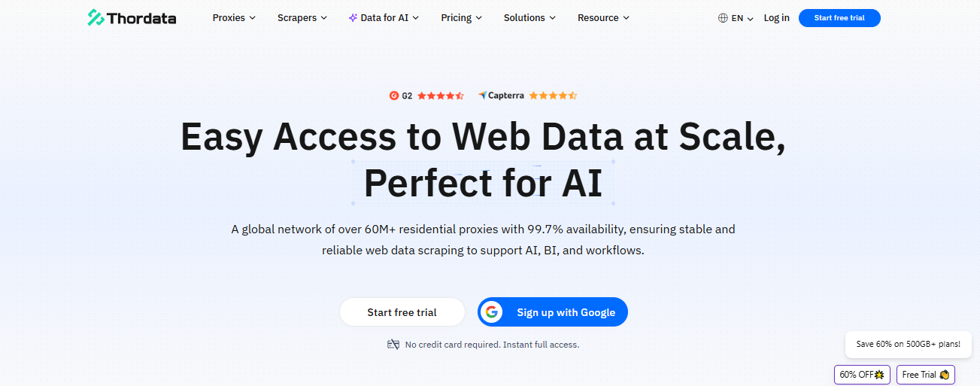Click the Thordata logo icon
This screenshot has height=386, width=980.
pyautogui.click(x=96, y=18)
